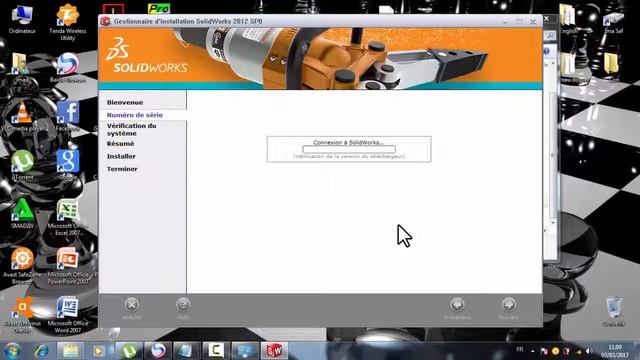Image resolution: width=640 pixels, height=360 pixels.
Task: Click the taskbar clock showing 11:09
Action: [615, 351]
